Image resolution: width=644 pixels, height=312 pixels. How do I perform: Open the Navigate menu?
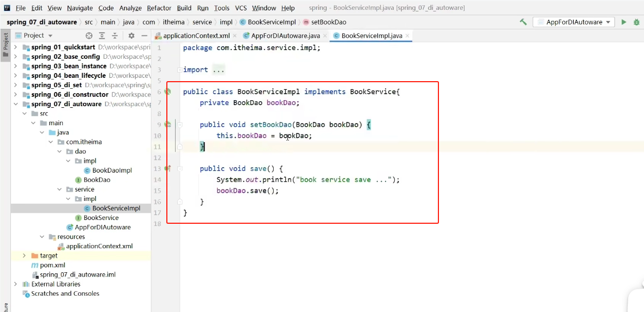tap(80, 8)
